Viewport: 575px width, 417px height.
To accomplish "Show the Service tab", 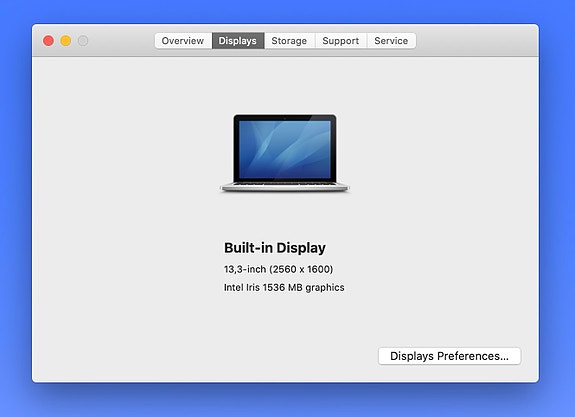I will pos(391,41).
